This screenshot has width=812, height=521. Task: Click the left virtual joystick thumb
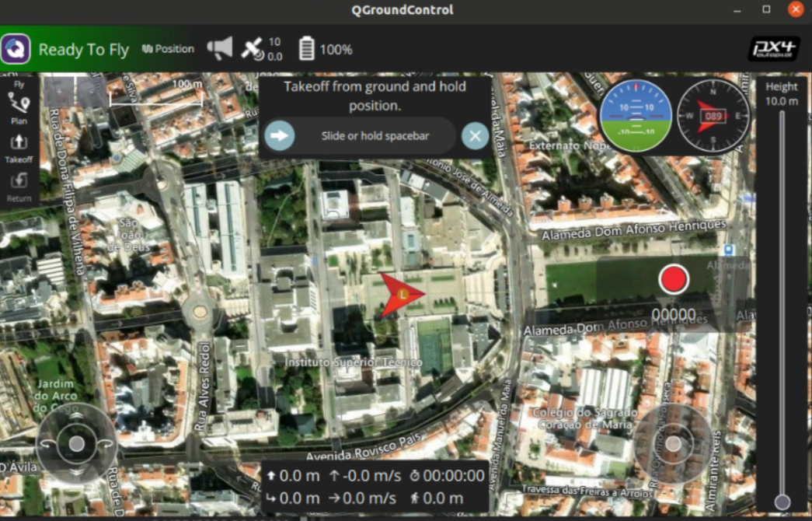[77, 444]
